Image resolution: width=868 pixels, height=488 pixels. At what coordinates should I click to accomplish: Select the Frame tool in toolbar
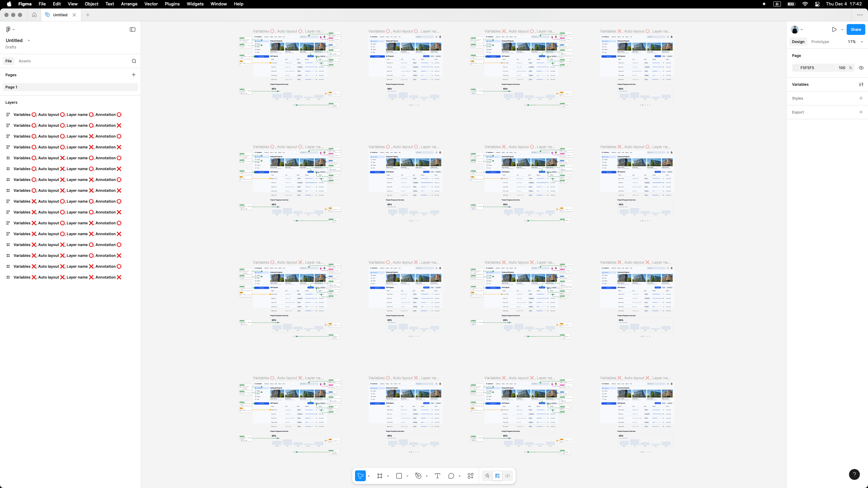pos(379,476)
